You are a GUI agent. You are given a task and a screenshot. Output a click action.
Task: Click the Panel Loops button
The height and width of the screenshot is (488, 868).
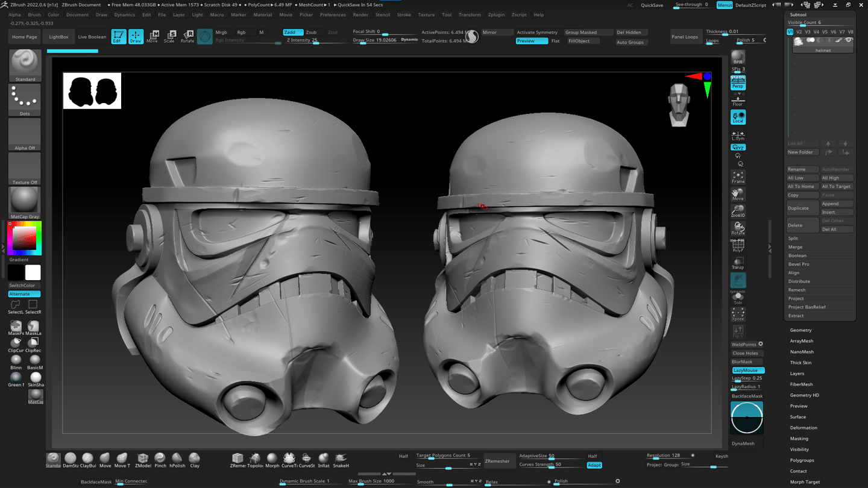[x=685, y=37]
